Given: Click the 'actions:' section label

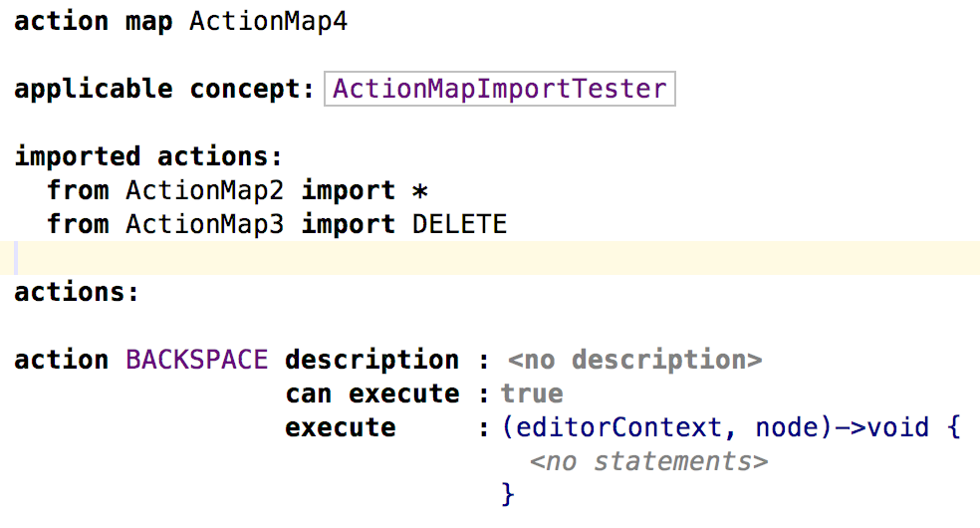Looking at the screenshot, I should tap(77, 292).
